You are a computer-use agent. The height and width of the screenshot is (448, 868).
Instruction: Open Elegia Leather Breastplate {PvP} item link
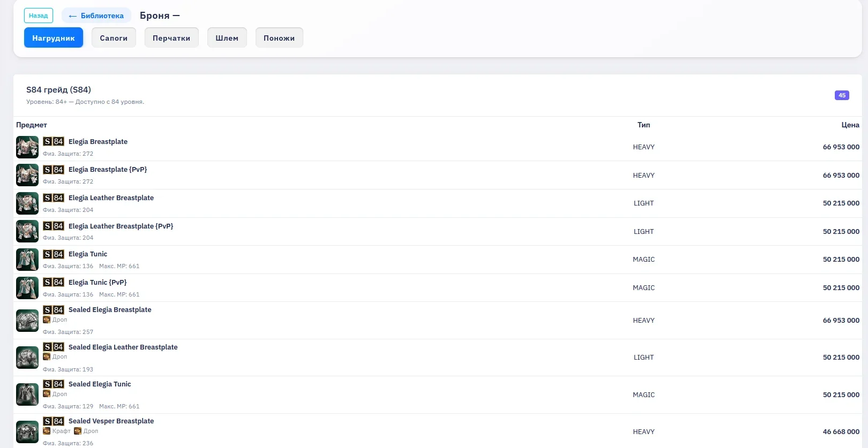pos(121,226)
